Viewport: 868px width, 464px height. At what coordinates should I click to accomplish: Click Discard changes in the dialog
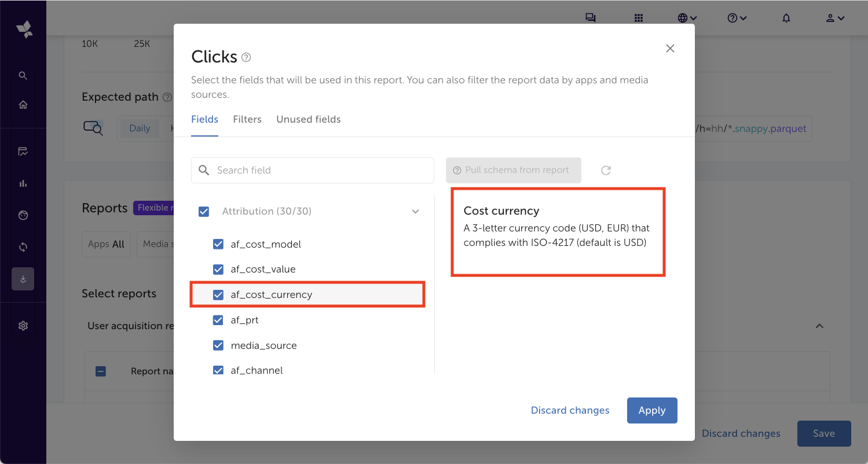[570, 410]
